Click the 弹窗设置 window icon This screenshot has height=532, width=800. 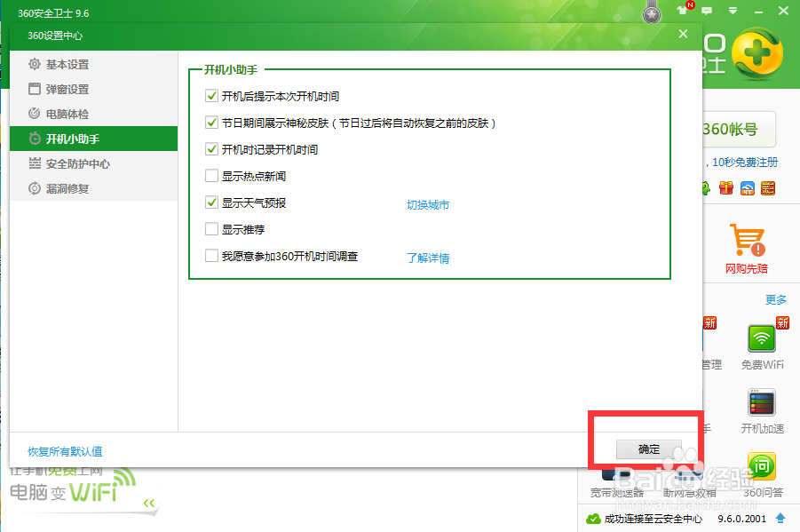coord(34,89)
